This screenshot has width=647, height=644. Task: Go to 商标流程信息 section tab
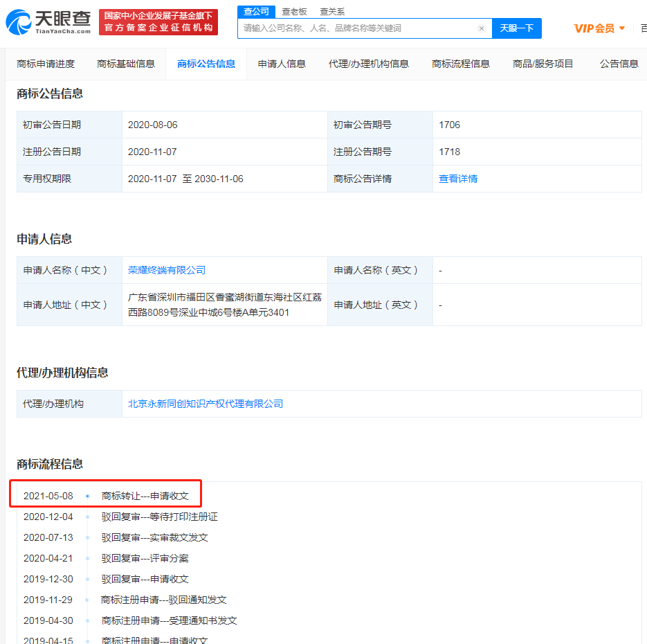(x=461, y=64)
